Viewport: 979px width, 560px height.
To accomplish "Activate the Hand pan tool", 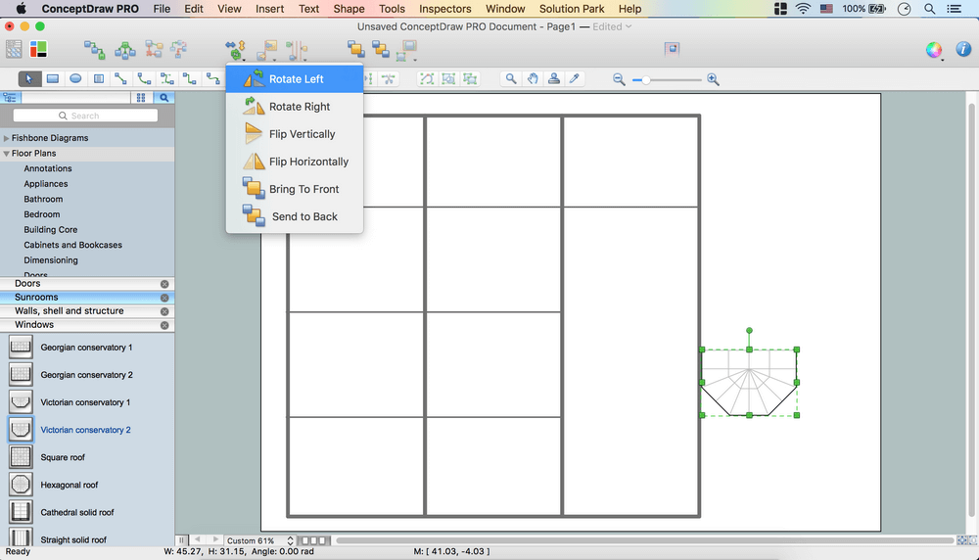I will [x=533, y=79].
